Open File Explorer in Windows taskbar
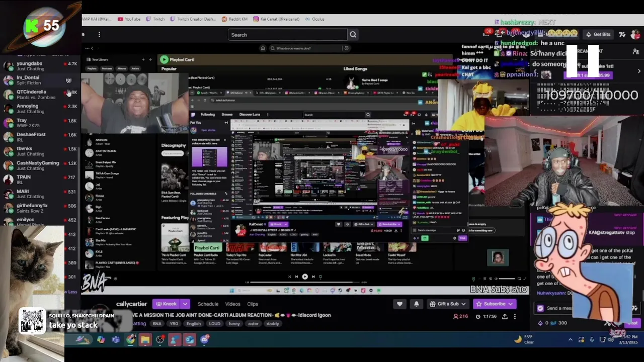The width and height of the screenshot is (644, 362). pos(145,340)
